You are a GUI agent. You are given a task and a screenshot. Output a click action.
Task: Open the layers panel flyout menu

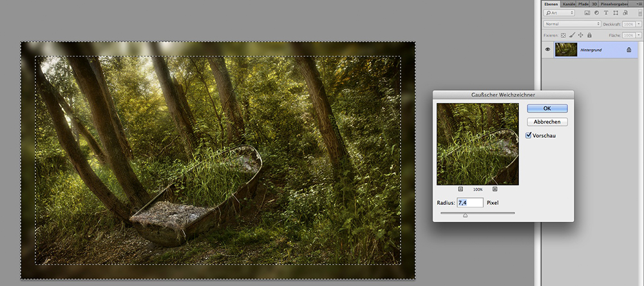pyautogui.click(x=639, y=4)
